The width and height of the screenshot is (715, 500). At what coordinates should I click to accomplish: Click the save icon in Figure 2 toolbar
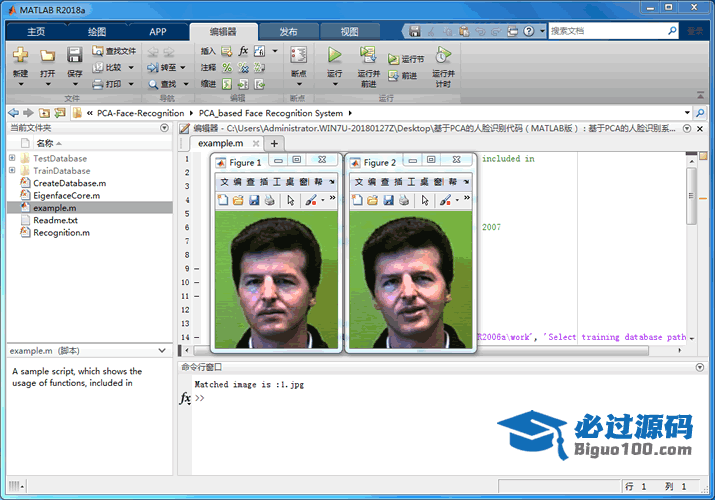[389, 200]
